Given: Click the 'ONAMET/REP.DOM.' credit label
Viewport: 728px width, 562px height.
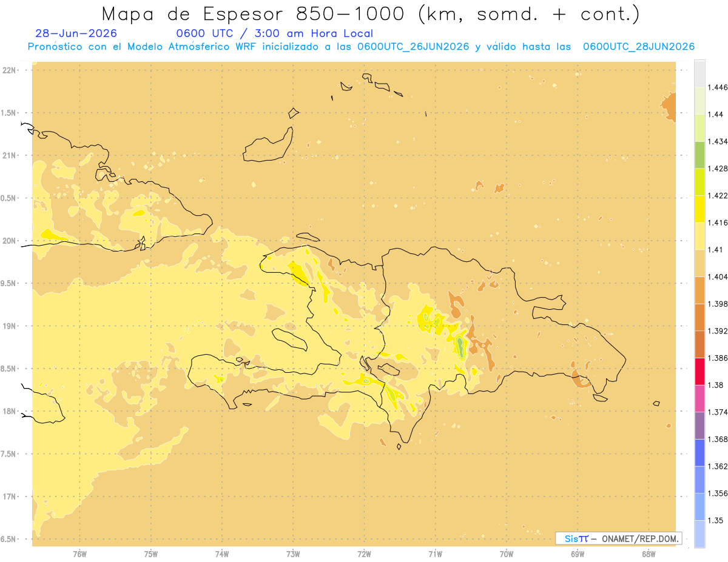Looking at the screenshot, I should [640, 538].
